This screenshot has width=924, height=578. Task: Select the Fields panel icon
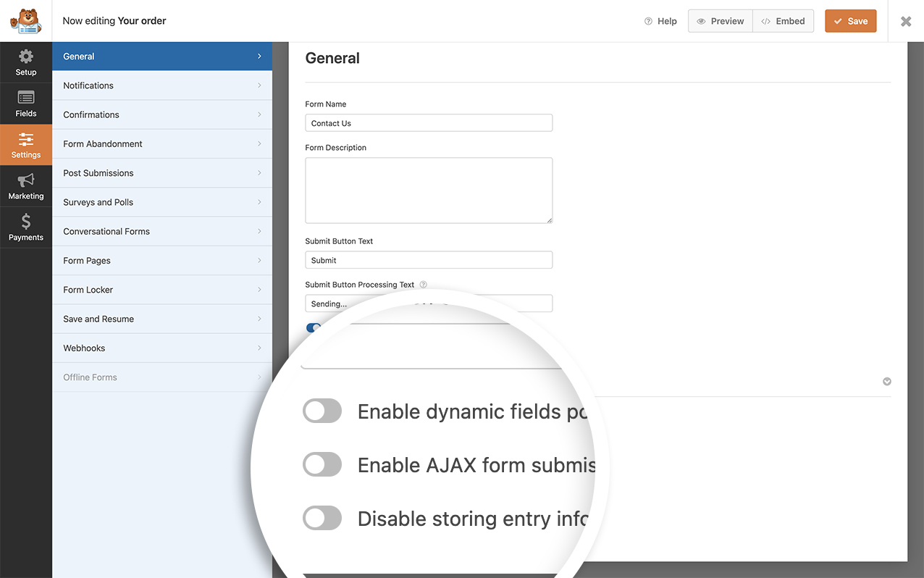point(26,104)
